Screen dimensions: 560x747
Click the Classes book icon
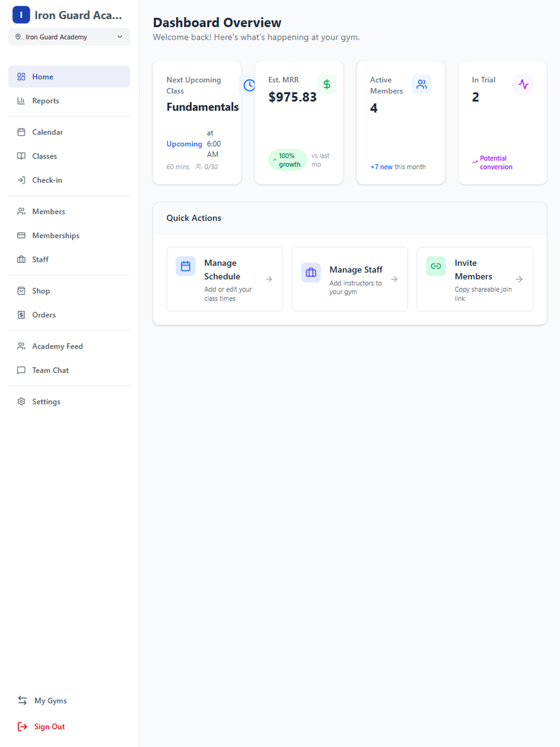click(21, 156)
